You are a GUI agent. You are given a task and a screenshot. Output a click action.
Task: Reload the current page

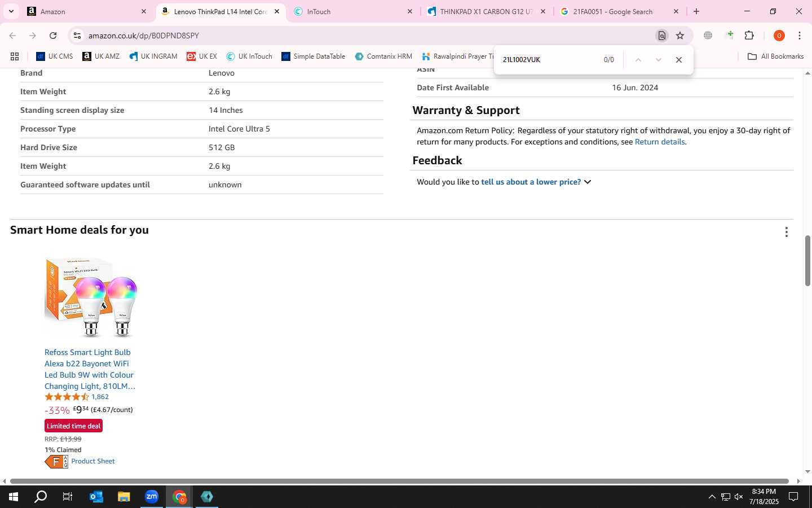pos(53,36)
